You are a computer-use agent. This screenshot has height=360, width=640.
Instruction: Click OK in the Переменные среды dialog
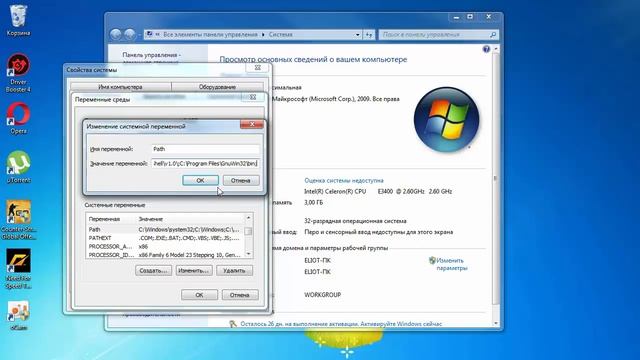pyautogui.click(x=199, y=295)
